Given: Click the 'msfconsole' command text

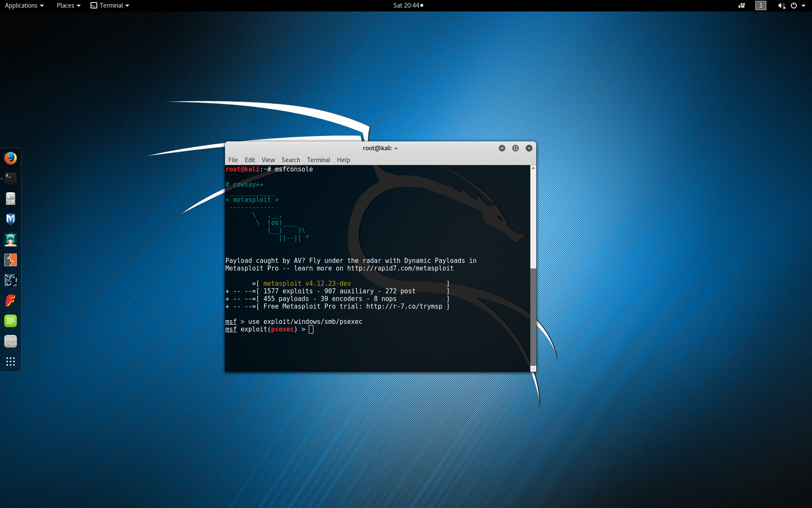Looking at the screenshot, I should (x=294, y=169).
